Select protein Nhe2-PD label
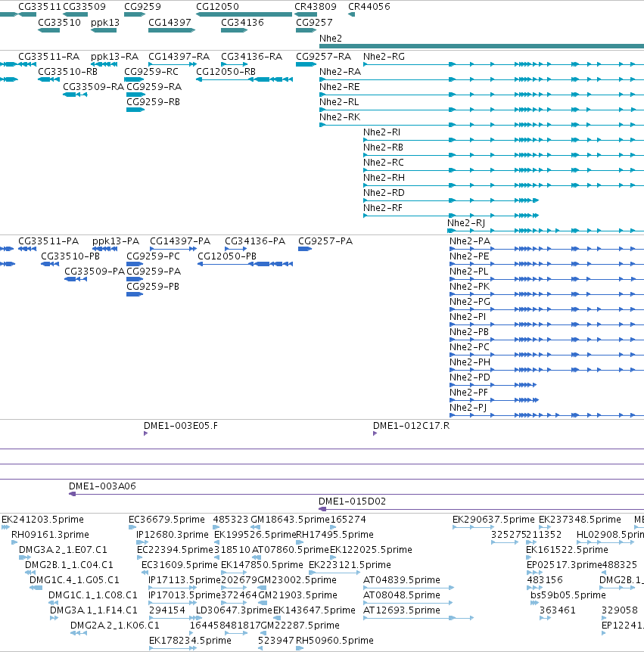 coord(470,377)
